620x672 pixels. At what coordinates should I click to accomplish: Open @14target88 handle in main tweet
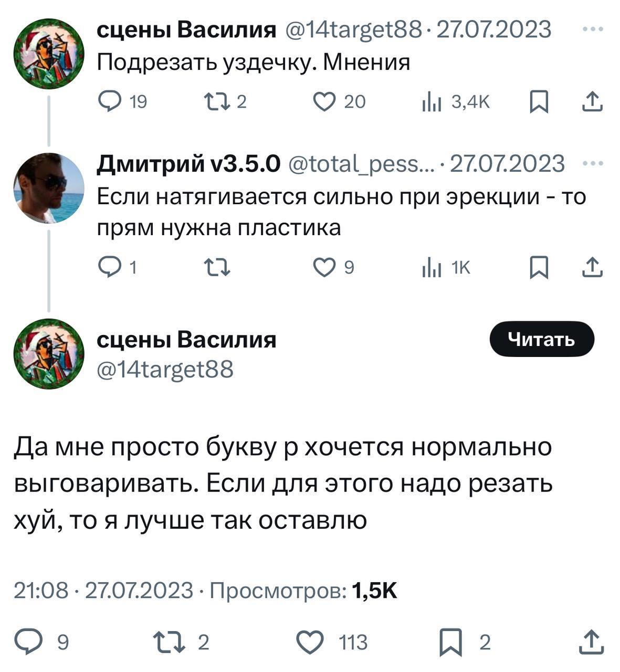[x=165, y=370]
